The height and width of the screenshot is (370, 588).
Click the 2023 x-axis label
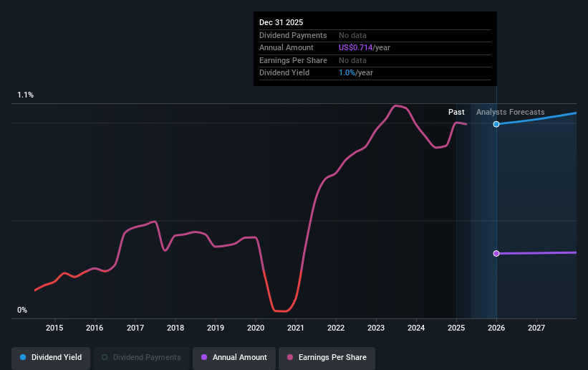[376, 328]
